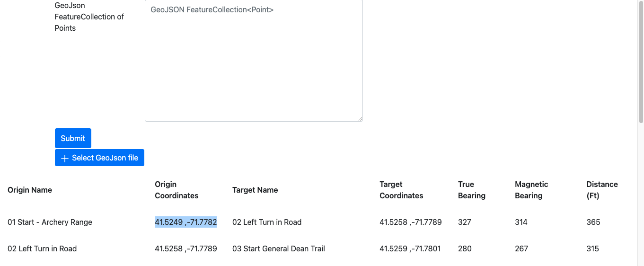
Task: Click the Target Name column header
Action: tap(255, 190)
